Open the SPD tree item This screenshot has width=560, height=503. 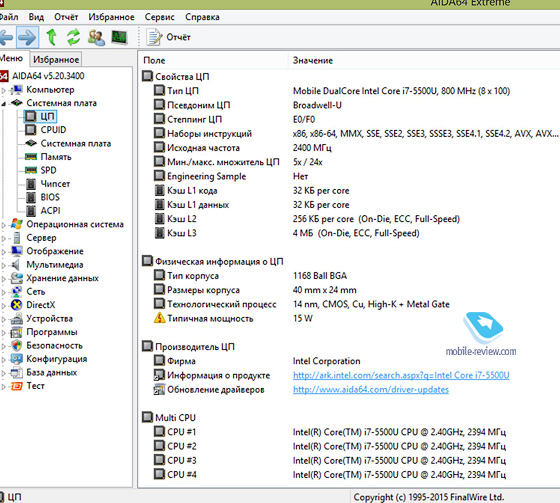[x=41, y=170]
